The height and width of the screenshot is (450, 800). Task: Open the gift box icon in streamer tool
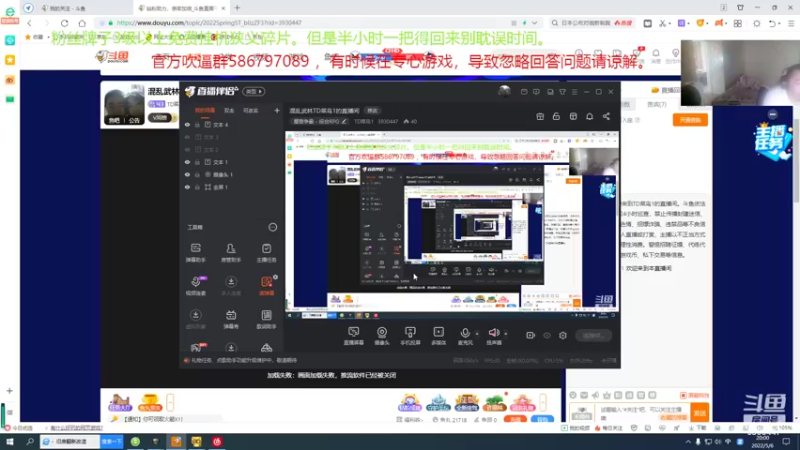pos(540,116)
